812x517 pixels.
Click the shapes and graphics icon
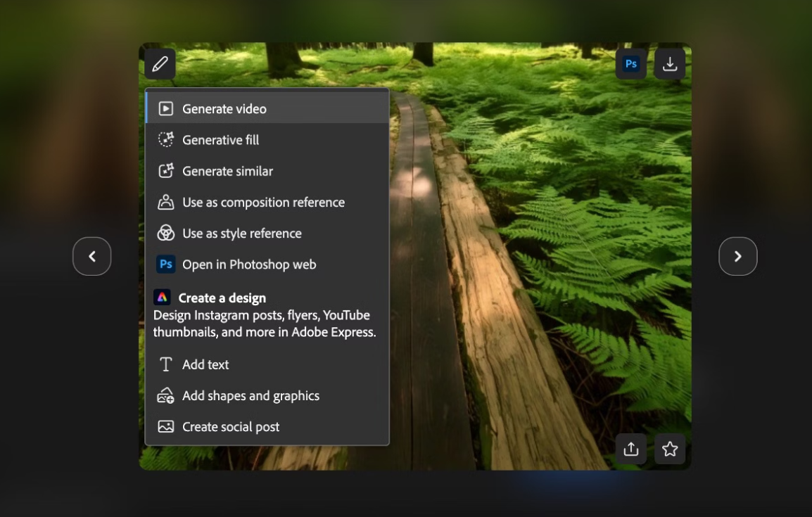tap(166, 395)
